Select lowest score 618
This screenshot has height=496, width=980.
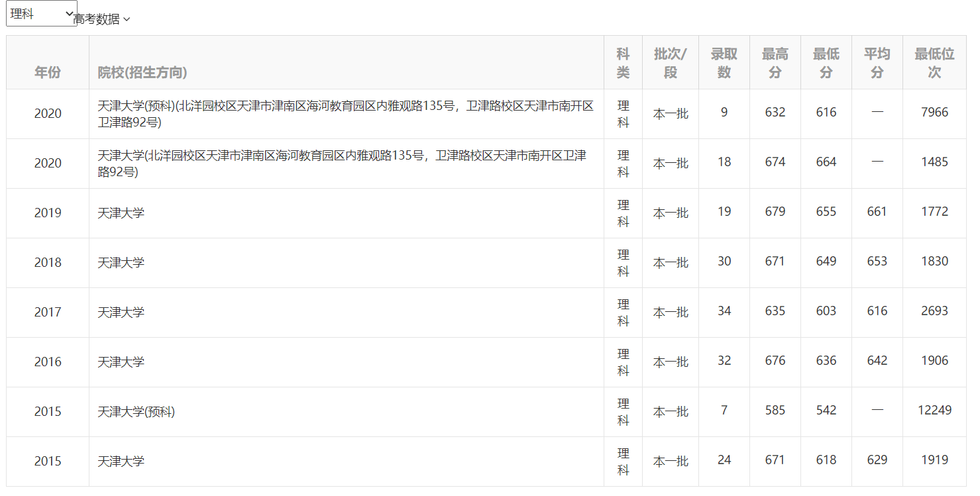point(826,460)
